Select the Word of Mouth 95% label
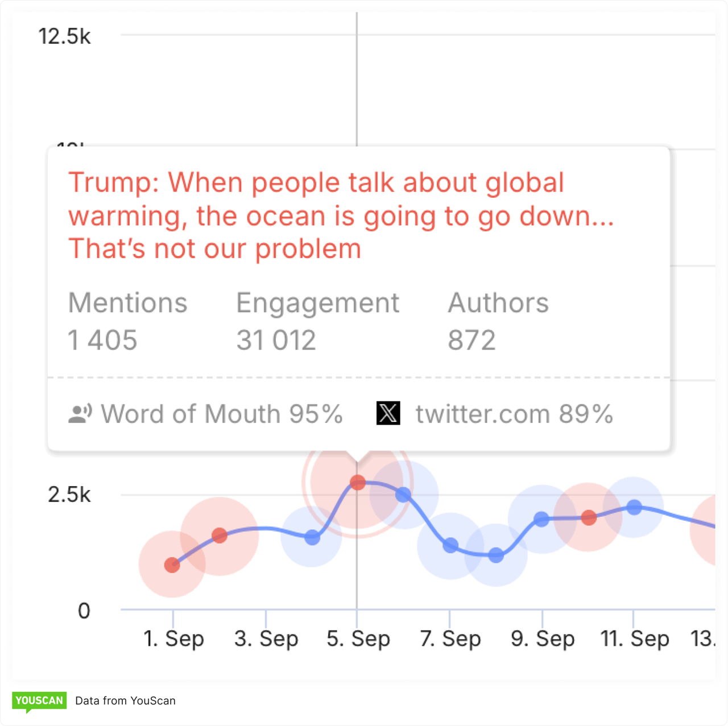This screenshot has height=726, width=728. (x=222, y=414)
